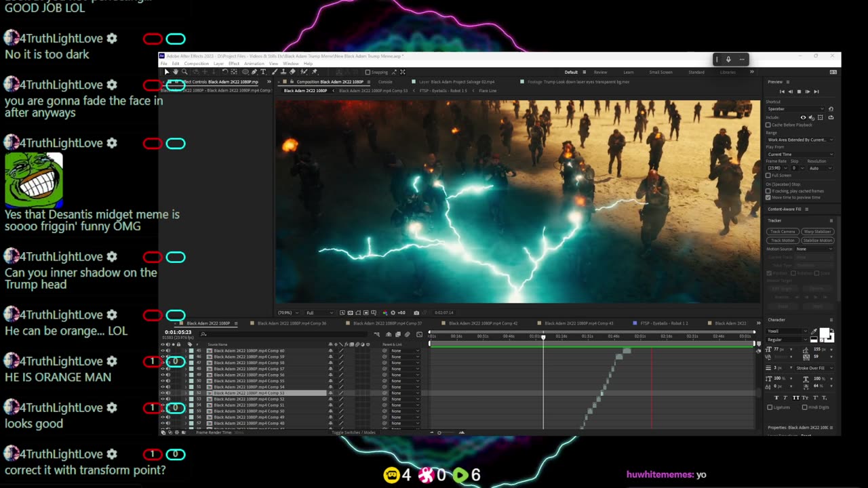This screenshot has height=488, width=868.
Task: Reset preview shortcut settings icon
Action: (831, 109)
